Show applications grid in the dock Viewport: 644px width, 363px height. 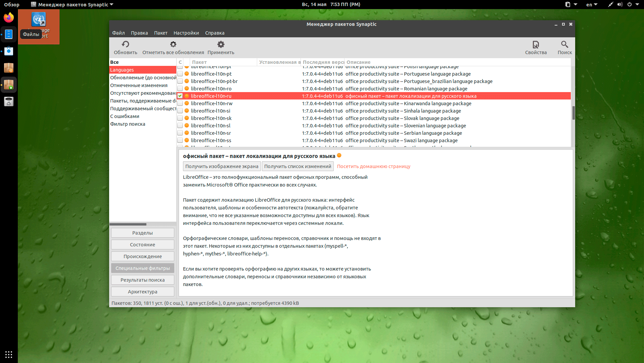click(x=9, y=354)
